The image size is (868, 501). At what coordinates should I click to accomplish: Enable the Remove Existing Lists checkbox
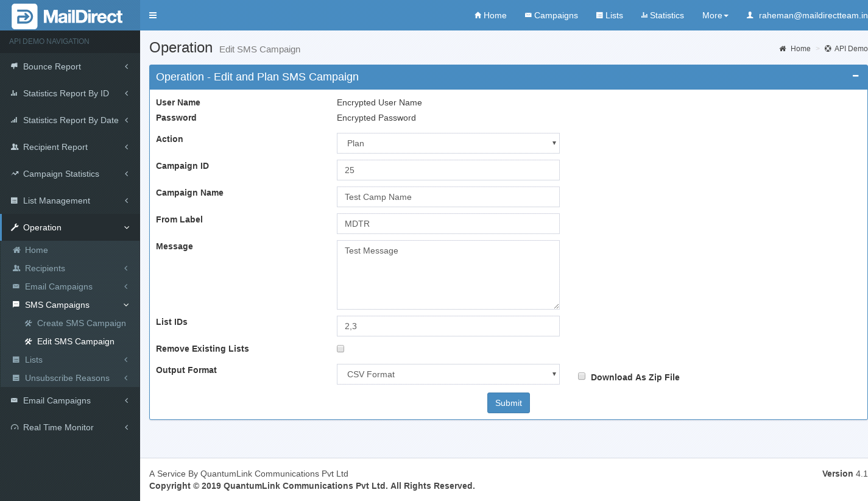pyautogui.click(x=340, y=349)
